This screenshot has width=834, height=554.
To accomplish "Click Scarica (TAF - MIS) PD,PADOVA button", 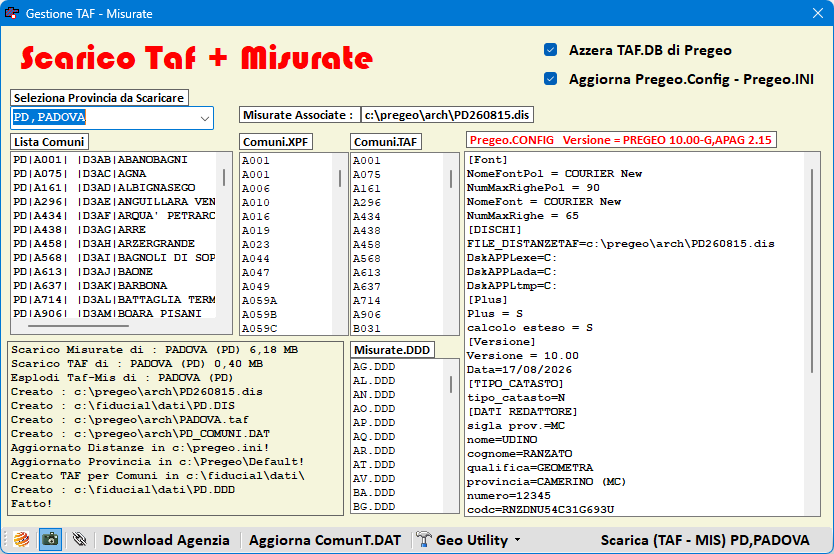I will [705, 540].
